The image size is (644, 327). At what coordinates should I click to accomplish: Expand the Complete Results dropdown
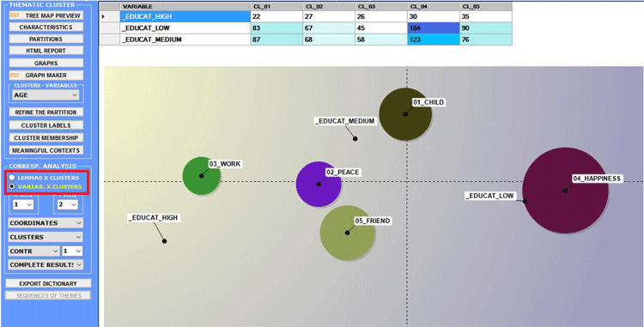[x=46, y=265]
